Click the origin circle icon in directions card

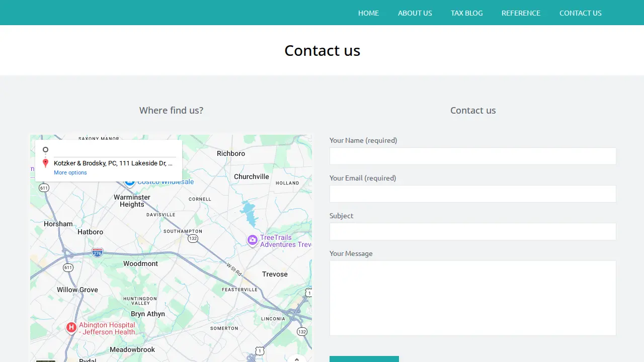pos(45,150)
